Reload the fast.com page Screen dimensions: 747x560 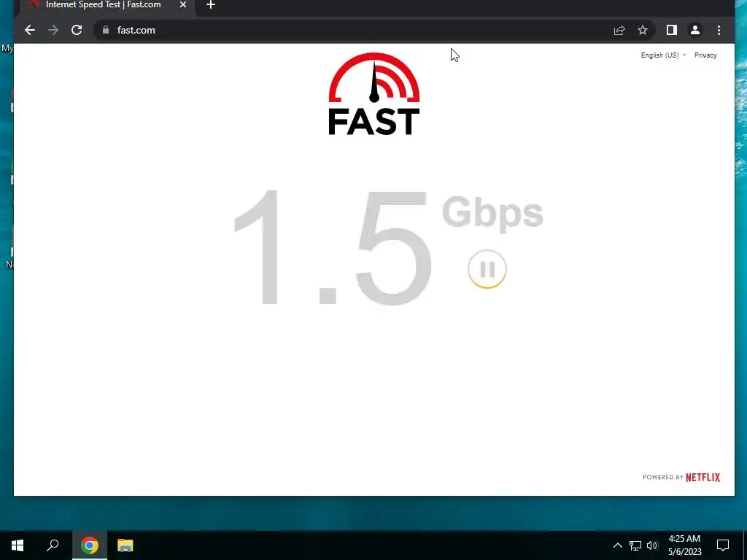pyautogui.click(x=76, y=30)
